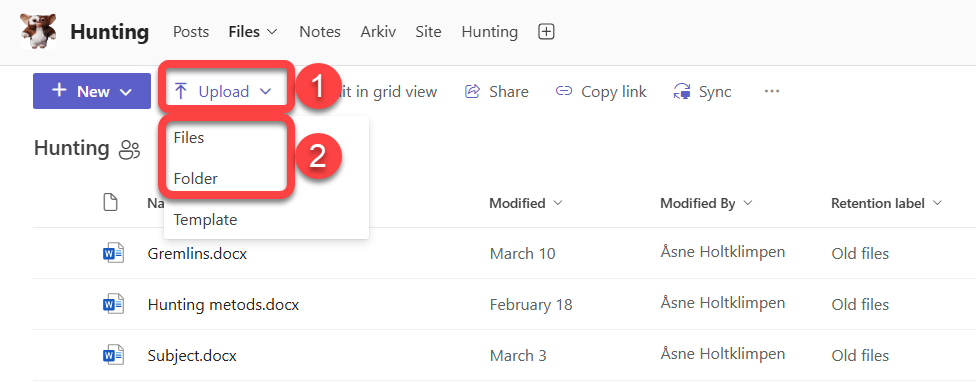The height and width of the screenshot is (383, 976).
Task: Open the Subject.docx document
Action: 192,356
